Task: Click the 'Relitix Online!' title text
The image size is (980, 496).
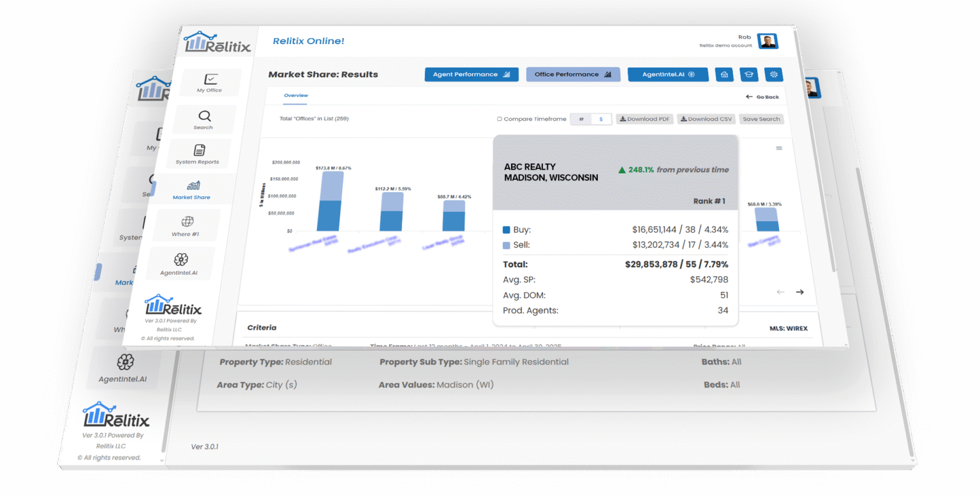Action: pos(308,41)
